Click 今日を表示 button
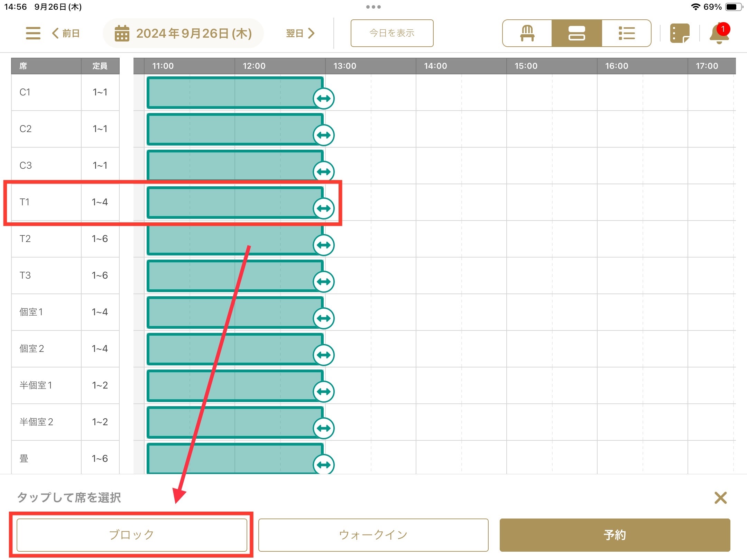 (392, 33)
